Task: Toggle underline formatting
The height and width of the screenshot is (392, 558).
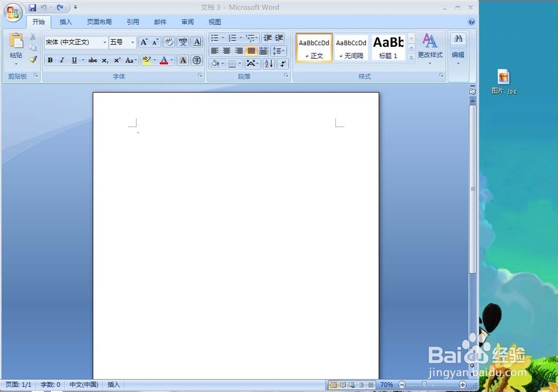Action: (x=74, y=60)
